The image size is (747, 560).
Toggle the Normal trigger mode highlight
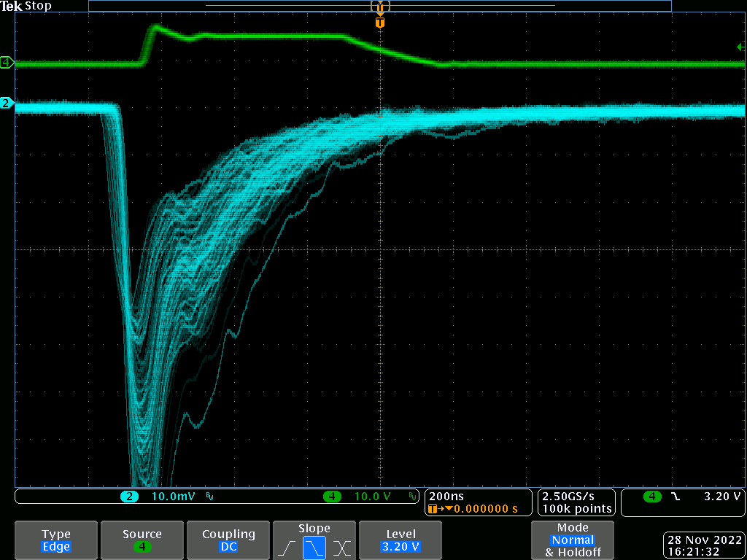click(x=573, y=540)
